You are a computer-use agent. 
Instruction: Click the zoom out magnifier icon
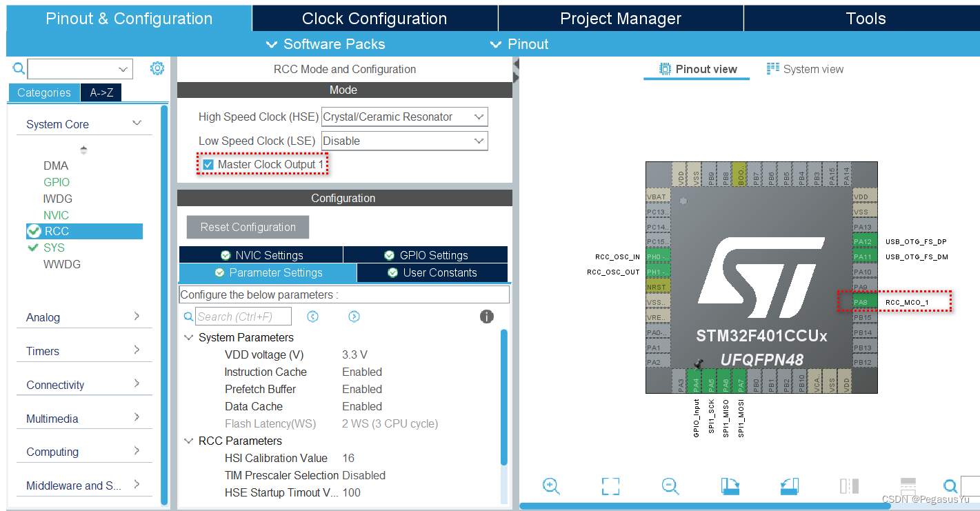(x=670, y=486)
